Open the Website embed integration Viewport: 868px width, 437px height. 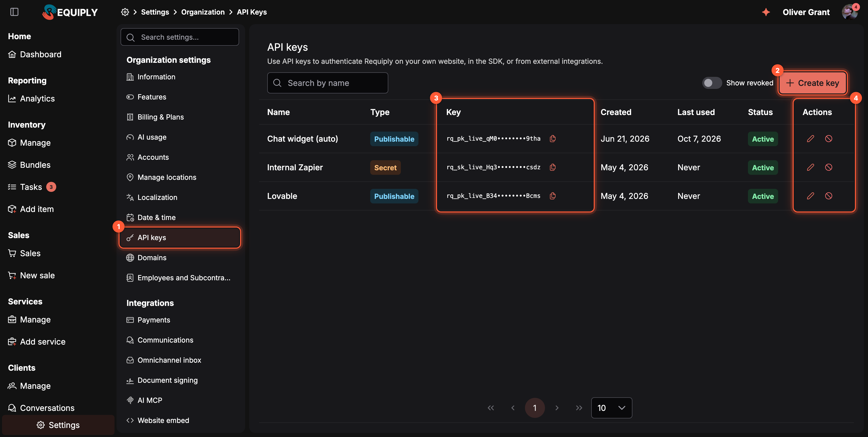pyautogui.click(x=180, y=420)
